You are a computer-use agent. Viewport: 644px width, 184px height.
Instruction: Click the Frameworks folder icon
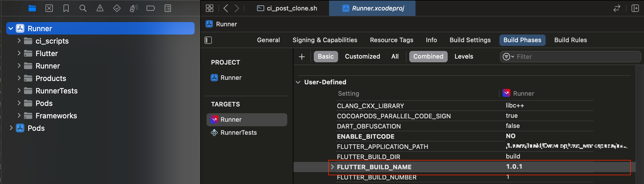(28, 116)
